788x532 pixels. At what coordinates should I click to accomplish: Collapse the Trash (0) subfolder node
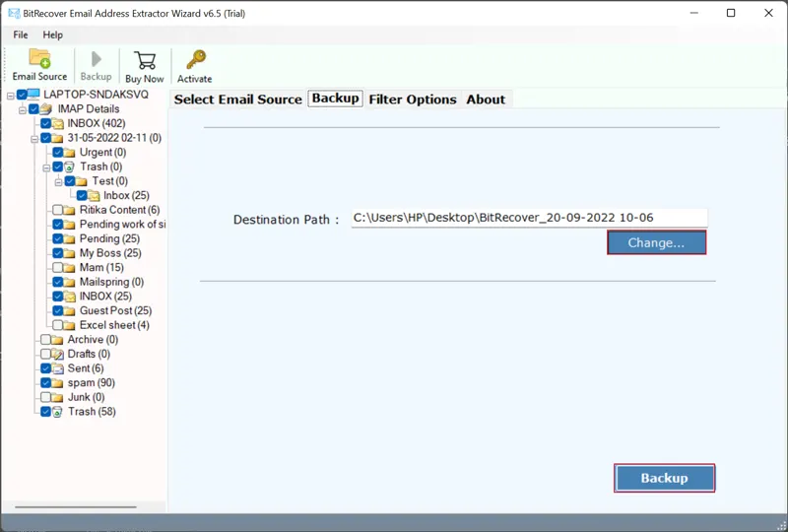point(46,168)
